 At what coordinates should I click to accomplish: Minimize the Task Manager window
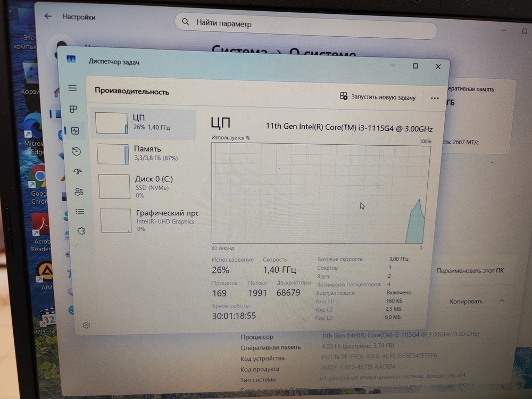coord(393,65)
